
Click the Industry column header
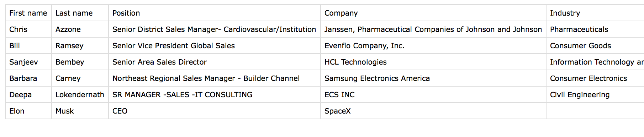595,13
